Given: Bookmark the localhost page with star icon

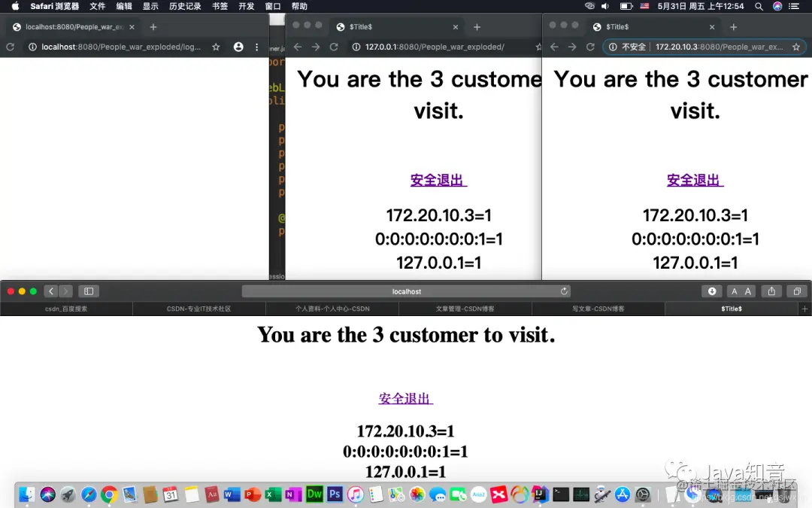Looking at the screenshot, I should coord(216,47).
